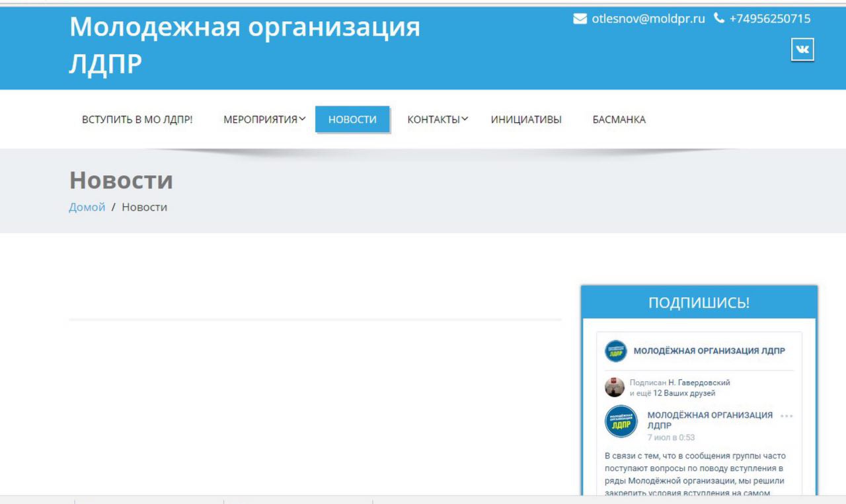Screen dimensions: 846x504
Task: Click the breadcrumb text Новости
Action: pos(144,207)
